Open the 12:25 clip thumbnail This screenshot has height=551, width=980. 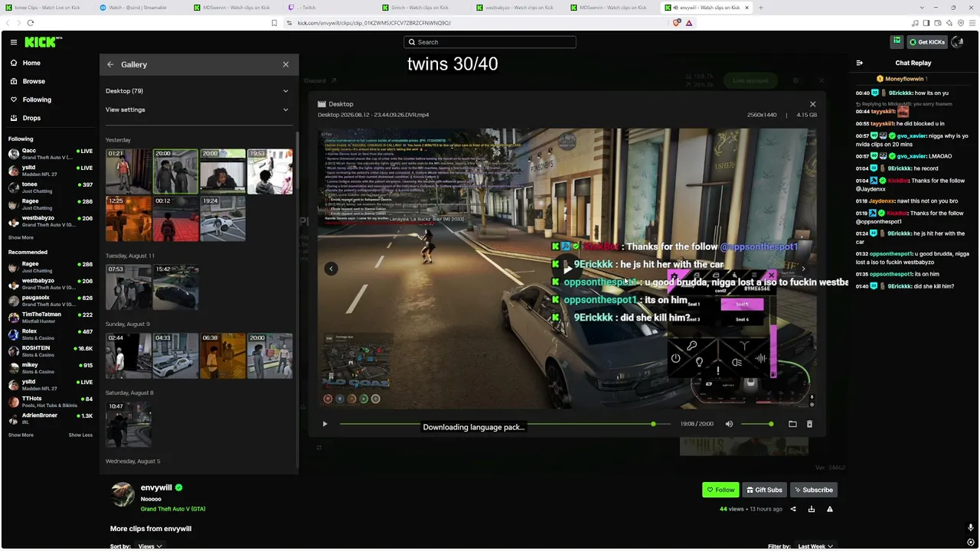pos(129,219)
